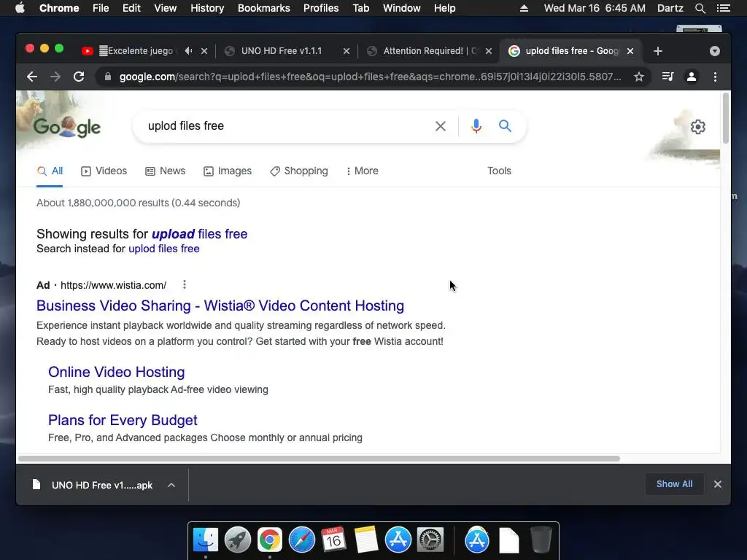Close the Excelente juego YouTube tab
Viewport: 747px width, 560px height.
[x=204, y=51]
